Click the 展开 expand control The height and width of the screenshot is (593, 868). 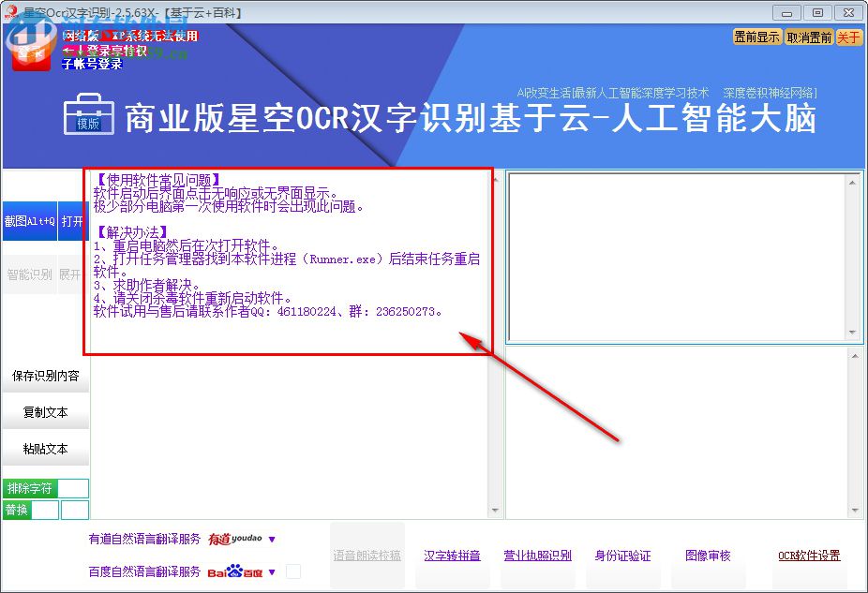(71, 274)
